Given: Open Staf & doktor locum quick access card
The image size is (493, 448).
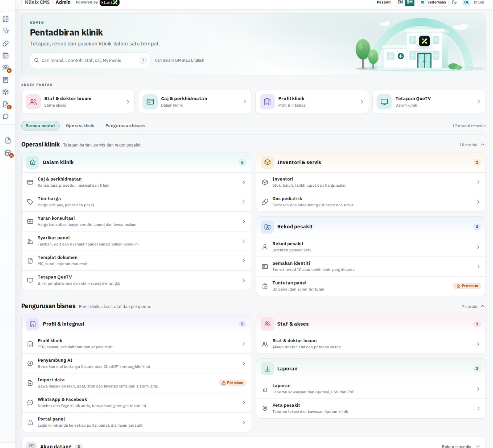Looking at the screenshot, I should (78, 102).
